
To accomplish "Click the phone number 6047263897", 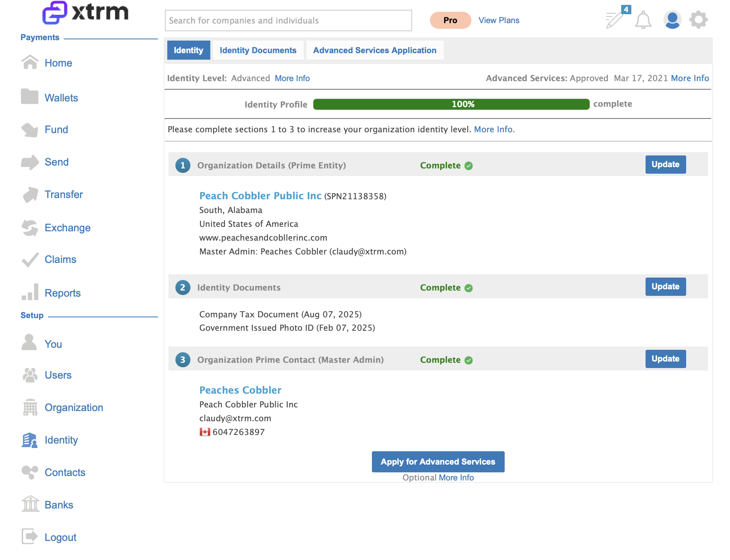I will pos(239,432).
